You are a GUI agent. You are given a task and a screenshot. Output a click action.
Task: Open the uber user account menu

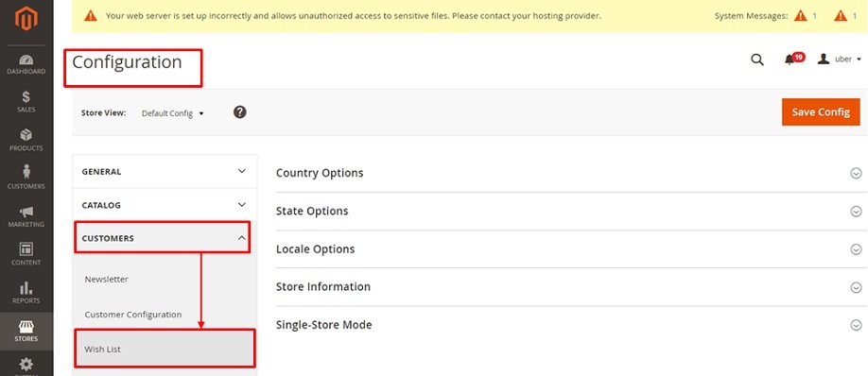coord(840,60)
